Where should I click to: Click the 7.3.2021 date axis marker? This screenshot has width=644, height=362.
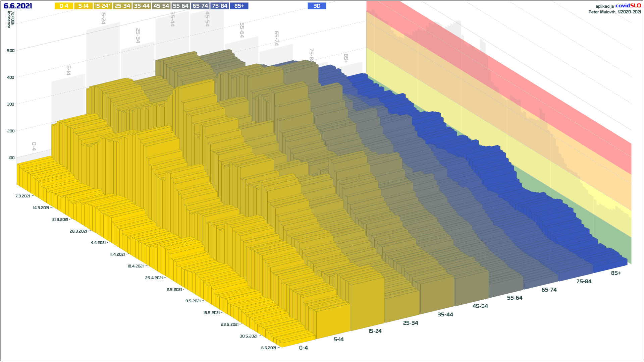tap(22, 196)
